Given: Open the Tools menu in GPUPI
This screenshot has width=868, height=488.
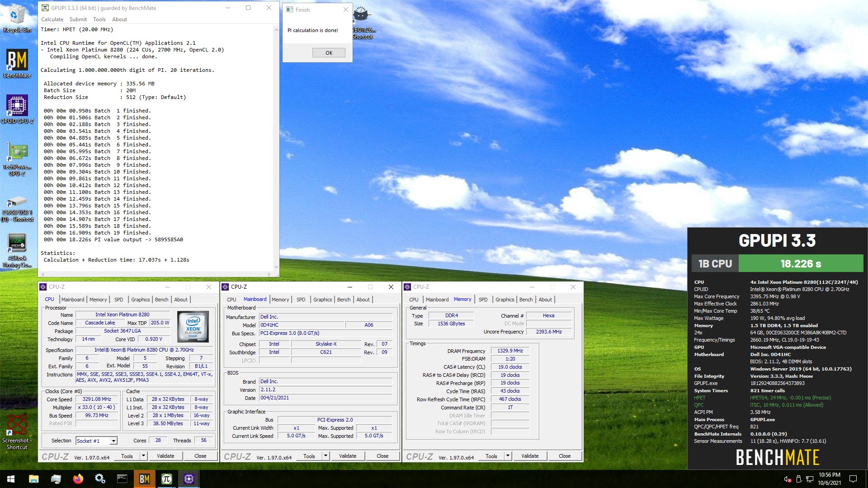Looking at the screenshot, I should tap(99, 19).
